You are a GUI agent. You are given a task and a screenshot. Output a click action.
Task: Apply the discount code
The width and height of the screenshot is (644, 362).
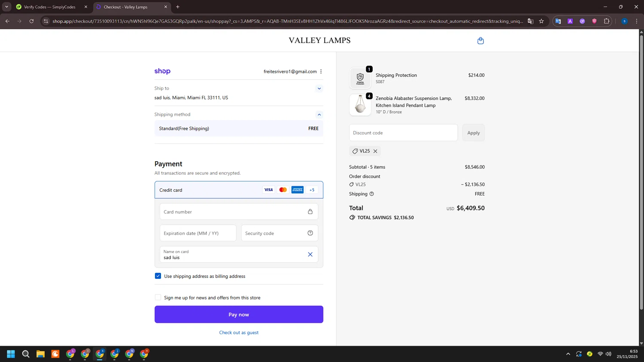click(x=474, y=133)
